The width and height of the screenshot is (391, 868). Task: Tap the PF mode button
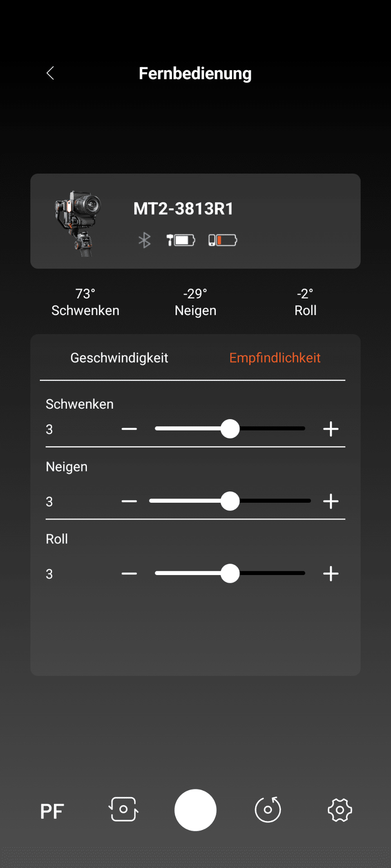(52, 811)
